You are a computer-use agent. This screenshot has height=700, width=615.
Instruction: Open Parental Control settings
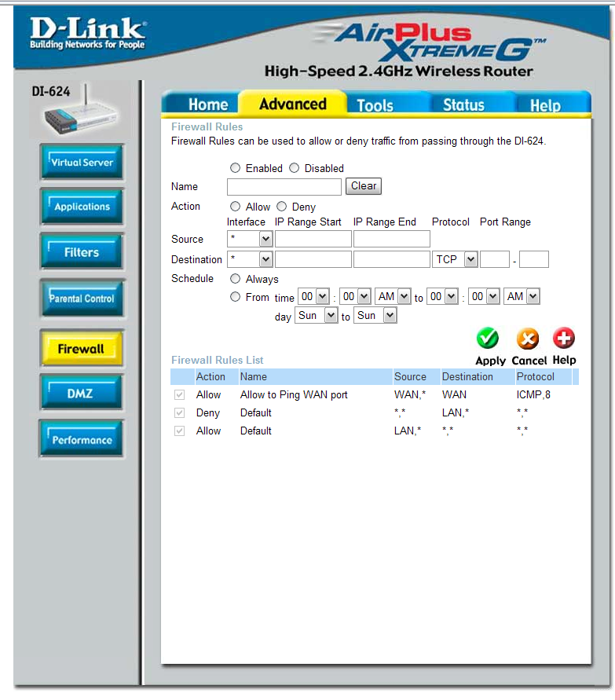(x=82, y=299)
